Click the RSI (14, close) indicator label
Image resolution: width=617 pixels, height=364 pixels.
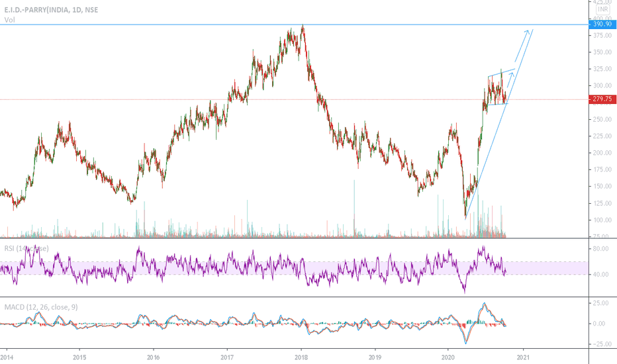26,248
